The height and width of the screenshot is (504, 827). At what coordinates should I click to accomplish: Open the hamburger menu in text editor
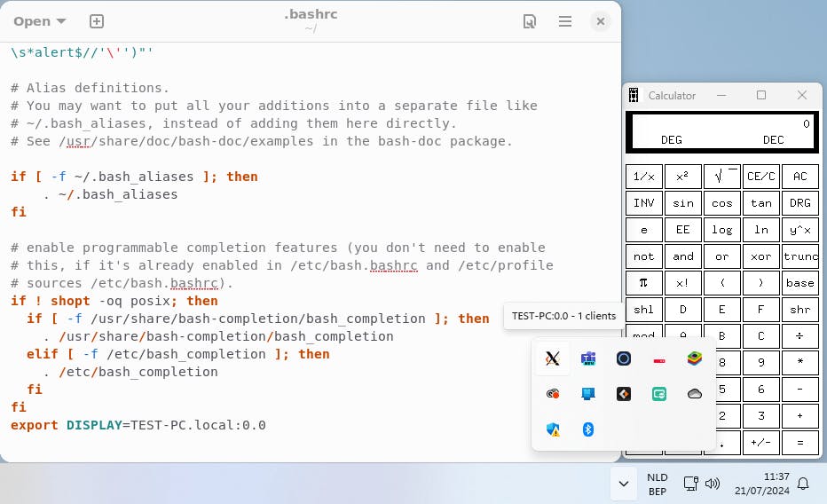(x=565, y=21)
